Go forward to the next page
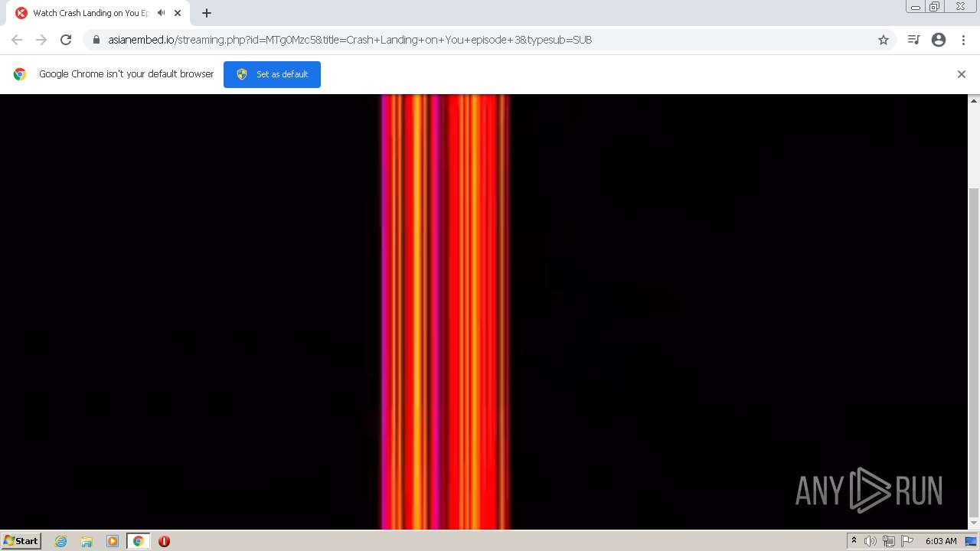The width and height of the screenshot is (980, 551). click(41, 40)
